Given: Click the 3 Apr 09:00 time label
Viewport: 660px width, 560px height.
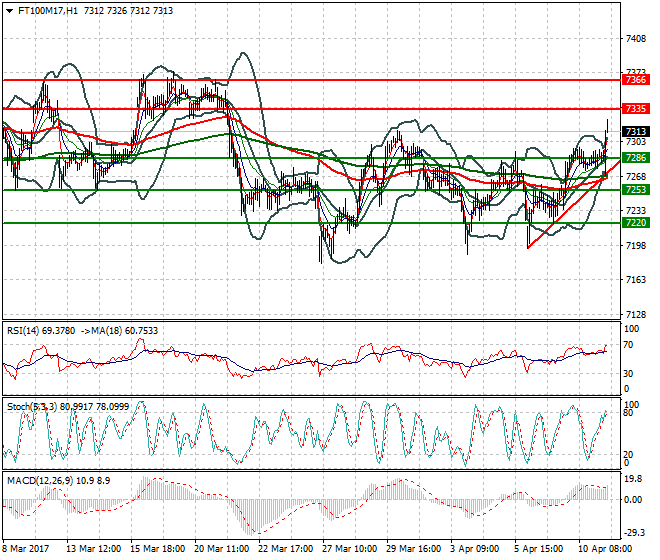Looking at the screenshot, I should click(x=474, y=549).
